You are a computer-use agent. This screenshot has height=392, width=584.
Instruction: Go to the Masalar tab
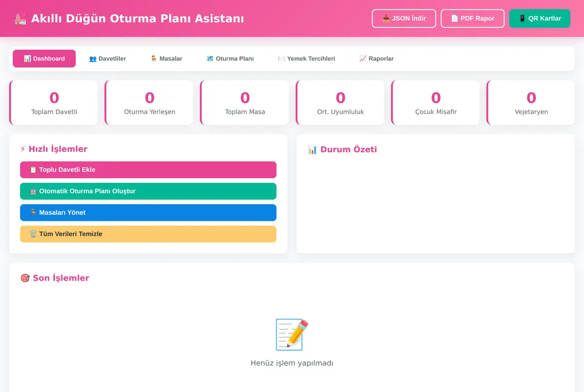(x=166, y=58)
